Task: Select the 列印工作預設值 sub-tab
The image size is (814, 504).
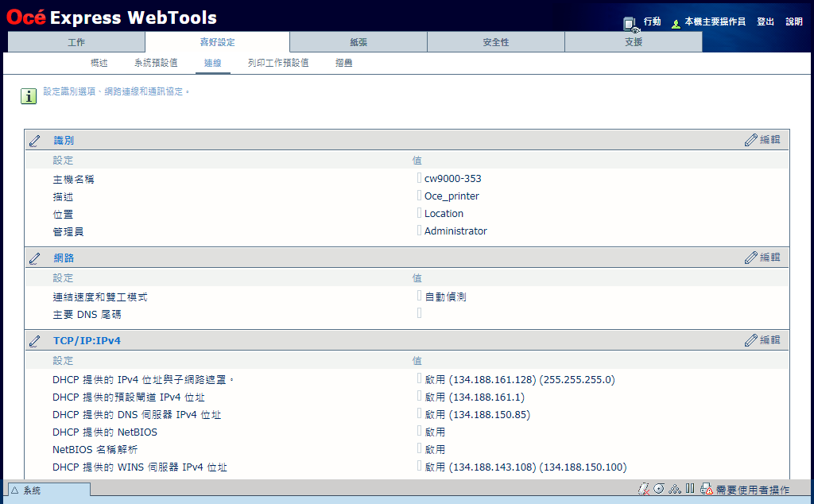Action: pyautogui.click(x=278, y=63)
